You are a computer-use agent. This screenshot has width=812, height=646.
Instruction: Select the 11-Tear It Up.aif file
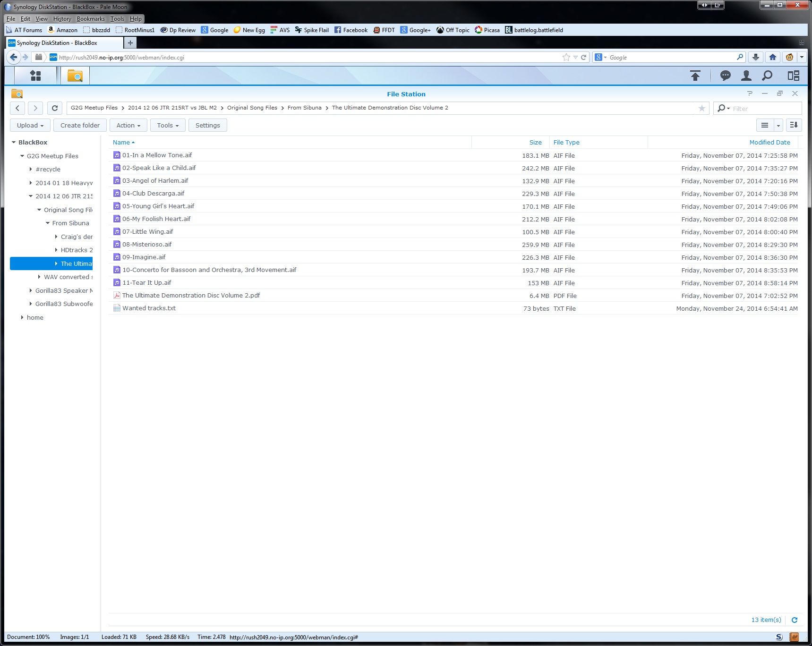pyautogui.click(x=453, y=282)
